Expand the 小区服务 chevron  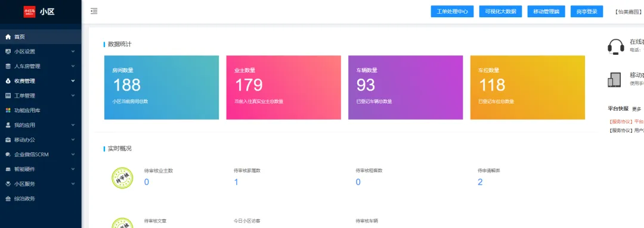73,184
